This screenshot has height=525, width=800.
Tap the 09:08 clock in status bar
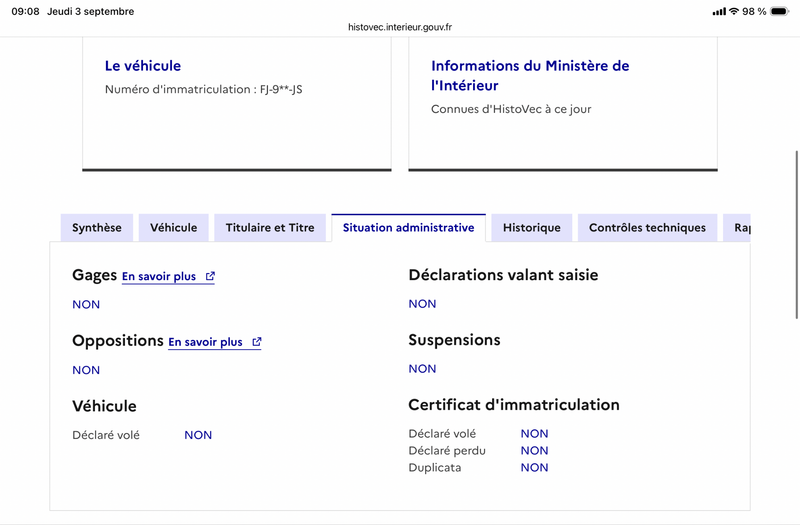coord(25,11)
